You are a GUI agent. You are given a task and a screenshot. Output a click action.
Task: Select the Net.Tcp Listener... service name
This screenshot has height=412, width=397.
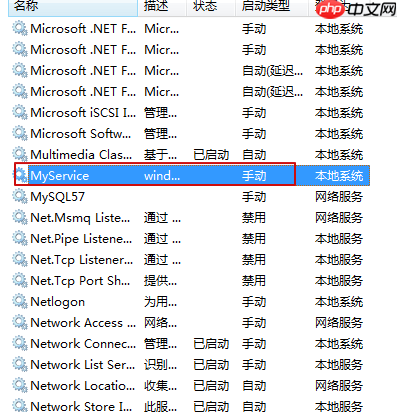tap(82, 260)
